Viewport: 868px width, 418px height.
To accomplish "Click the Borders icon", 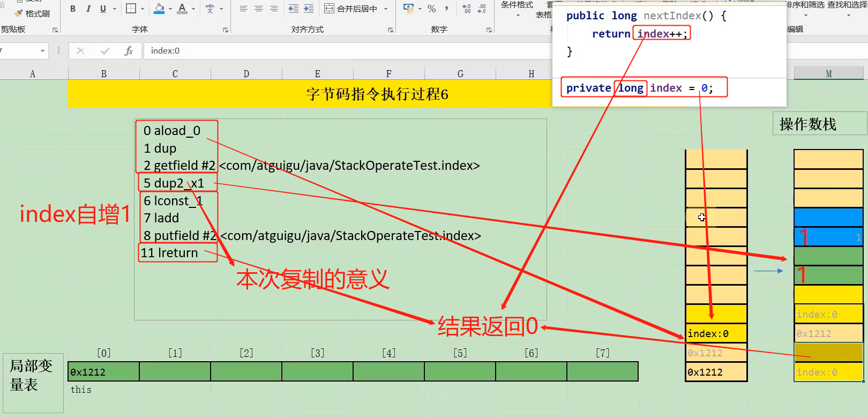I will tap(131, 9).
